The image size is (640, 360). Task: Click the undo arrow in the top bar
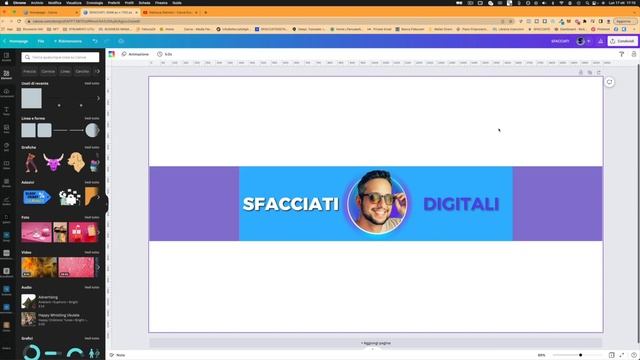[x=95, y=41]
